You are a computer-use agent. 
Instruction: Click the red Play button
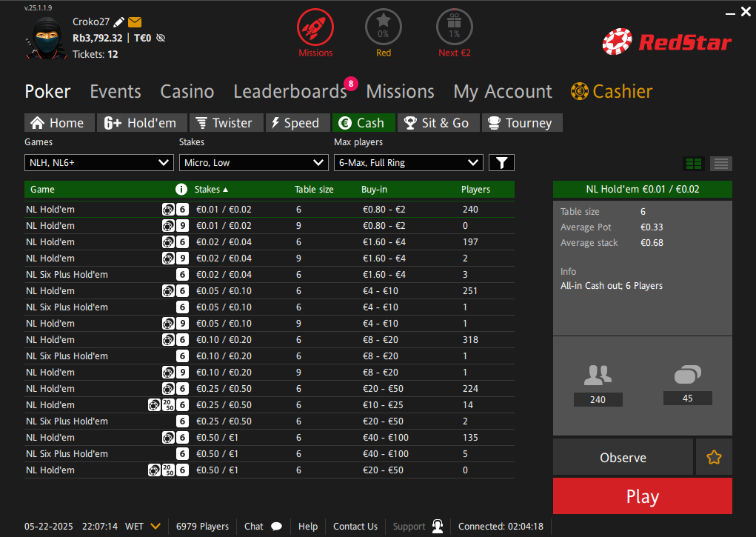642,496
